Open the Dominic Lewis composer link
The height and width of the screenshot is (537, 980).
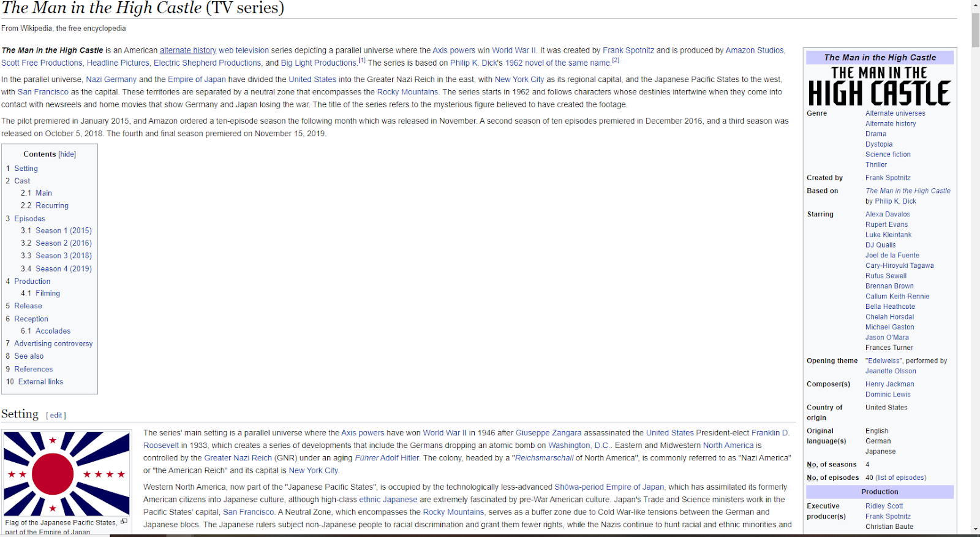888,395
